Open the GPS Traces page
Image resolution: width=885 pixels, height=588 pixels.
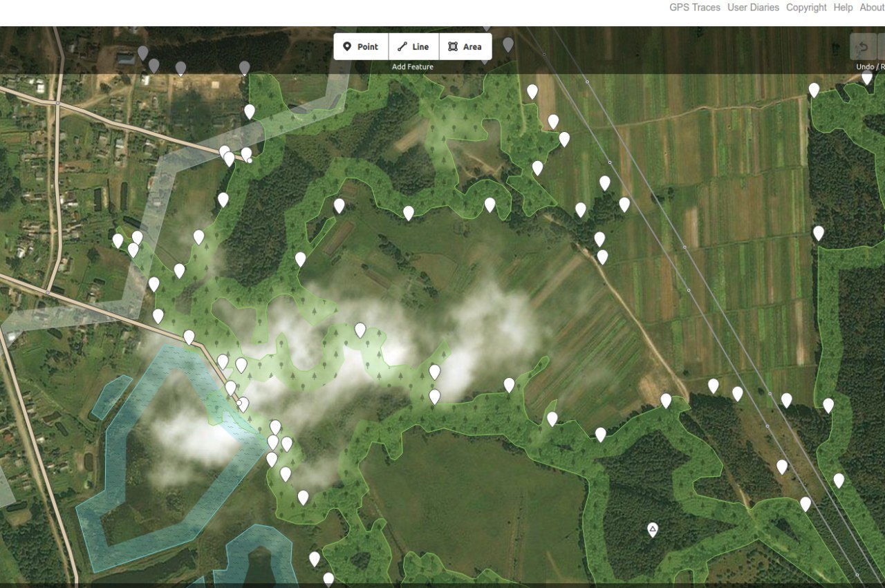pos(695,8)
